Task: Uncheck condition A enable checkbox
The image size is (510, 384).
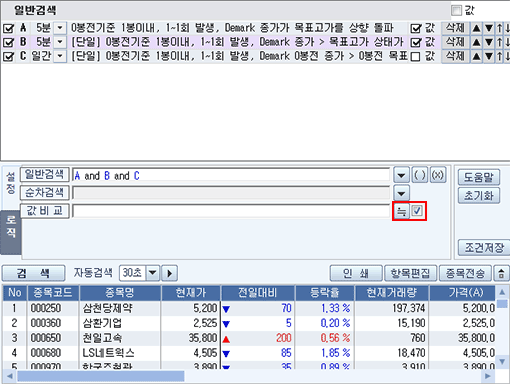Action: (8, 28)
